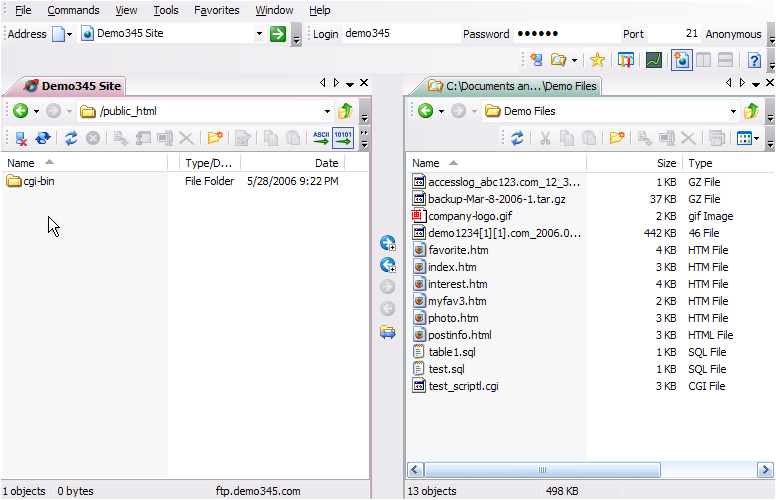
Task: Open remote back history dropdown arrow
Action: tap(36, 111)
